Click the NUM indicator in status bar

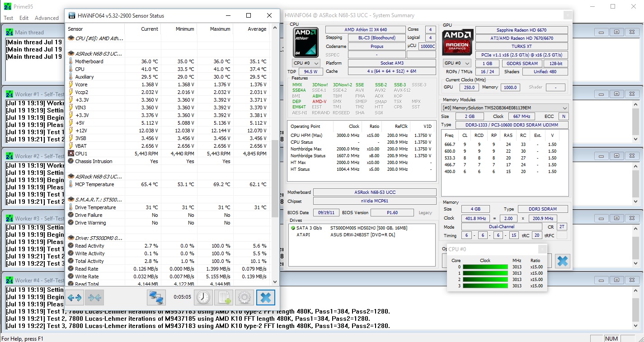pyautogui.click(x=611, y=338)
